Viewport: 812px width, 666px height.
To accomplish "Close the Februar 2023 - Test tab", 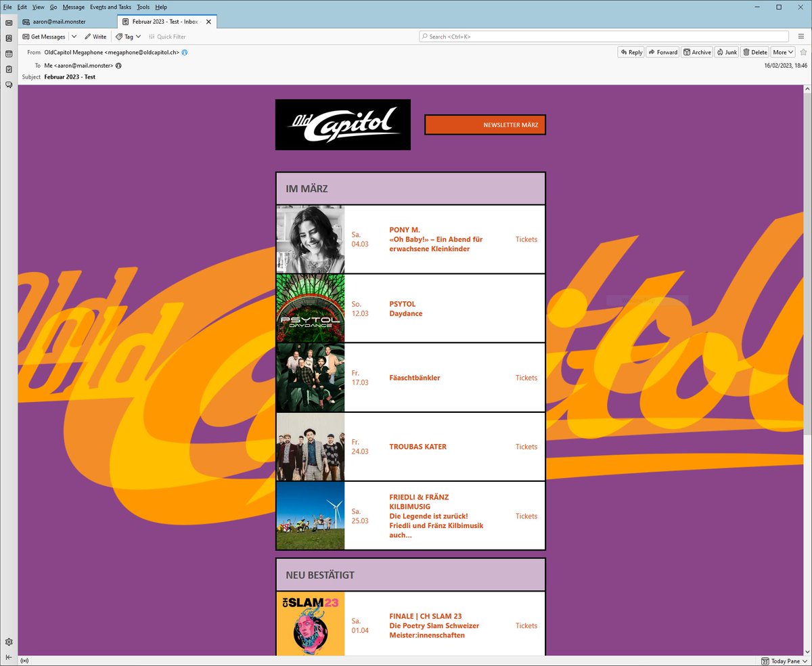I will 208,22.
